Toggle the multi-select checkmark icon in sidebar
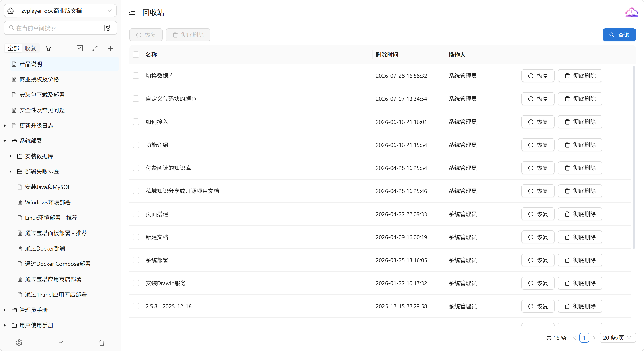 click(79, 48)
